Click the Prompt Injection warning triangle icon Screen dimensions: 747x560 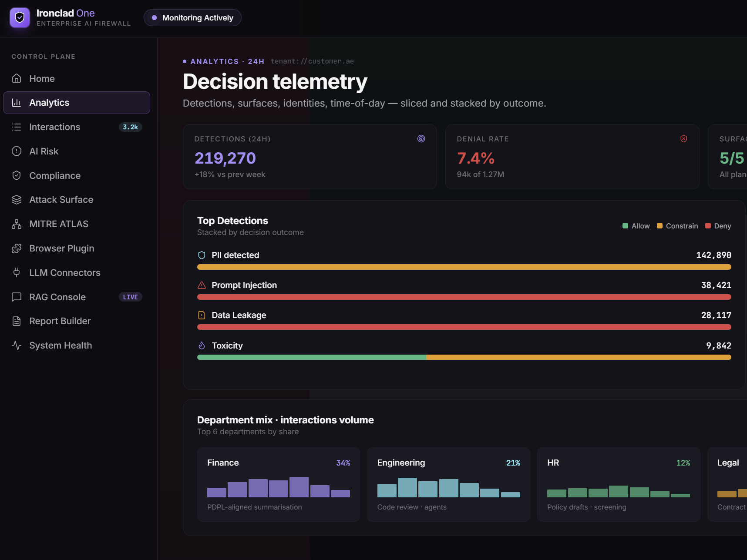click(x=202, y=285)
